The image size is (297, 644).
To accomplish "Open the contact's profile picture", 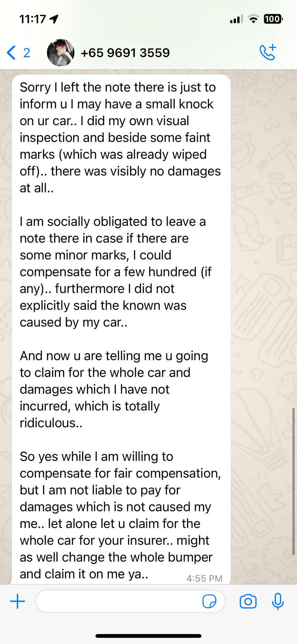I will (61, 53).
